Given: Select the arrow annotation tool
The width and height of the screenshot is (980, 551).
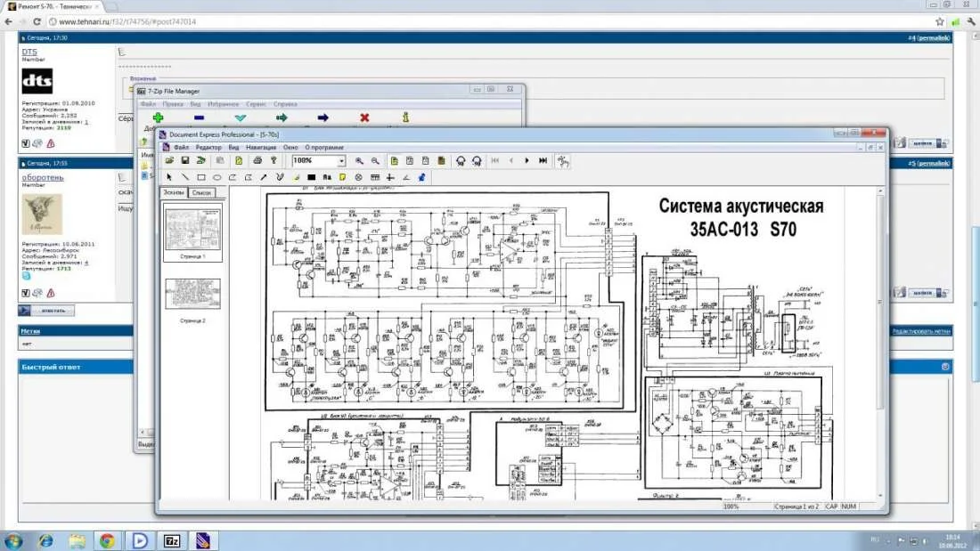Looking at the screenshot, I should pyautogui.click(x=264, y=177).
